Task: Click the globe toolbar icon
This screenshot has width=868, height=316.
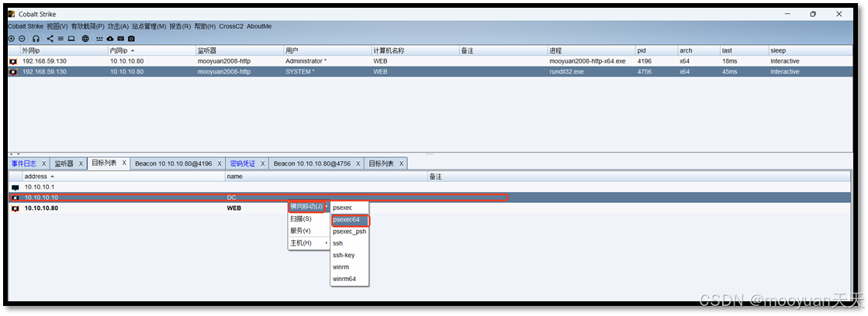Action: (x=85, y=39)
